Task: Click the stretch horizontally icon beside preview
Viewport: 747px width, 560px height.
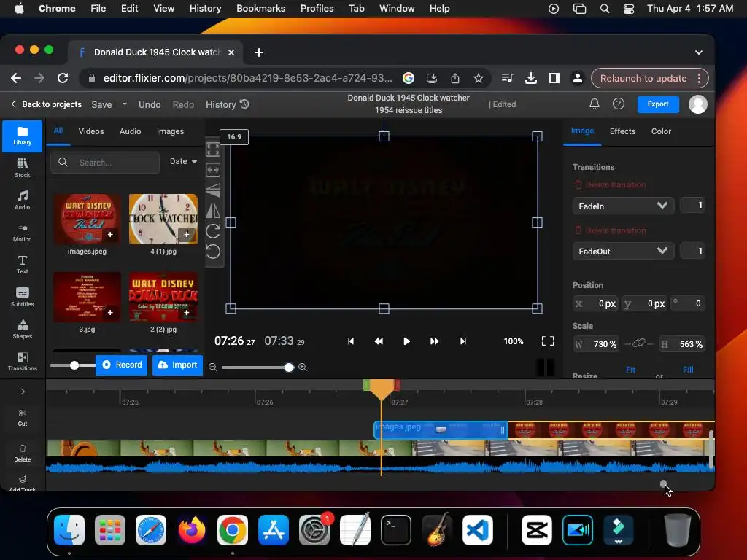Action: pos(213,170)
